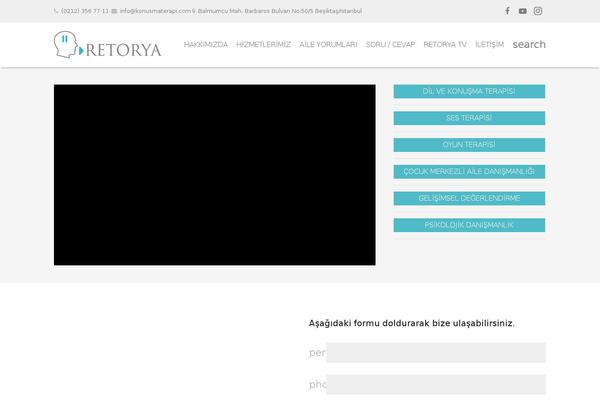This screenshot has width=600, height=400.
Task: Click the search field in header
Action: tap(529, 44)
